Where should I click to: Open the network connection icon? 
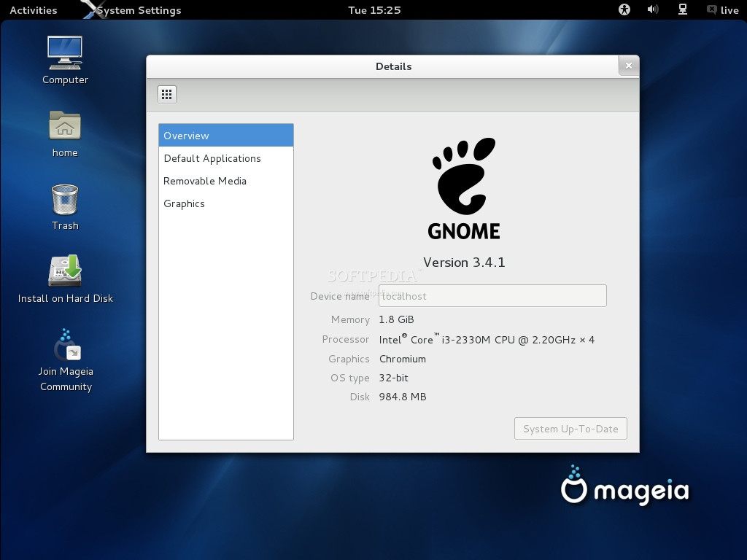(683, 9)
